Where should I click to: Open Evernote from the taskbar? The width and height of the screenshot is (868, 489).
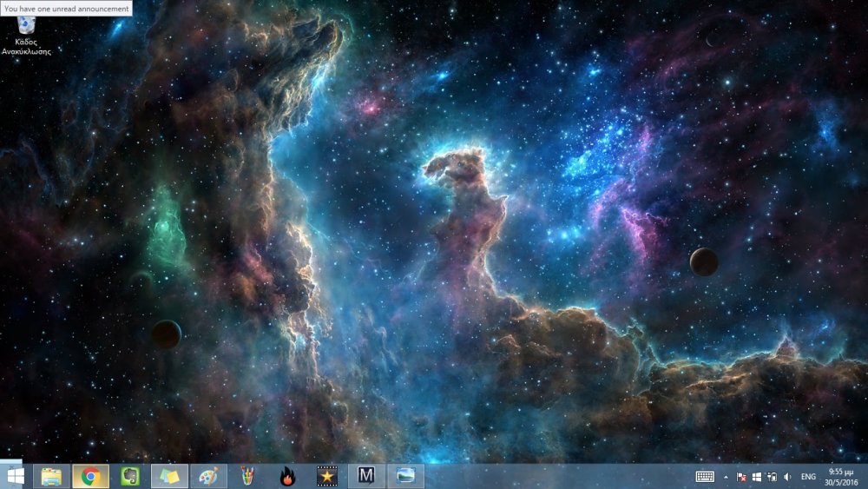129,476
